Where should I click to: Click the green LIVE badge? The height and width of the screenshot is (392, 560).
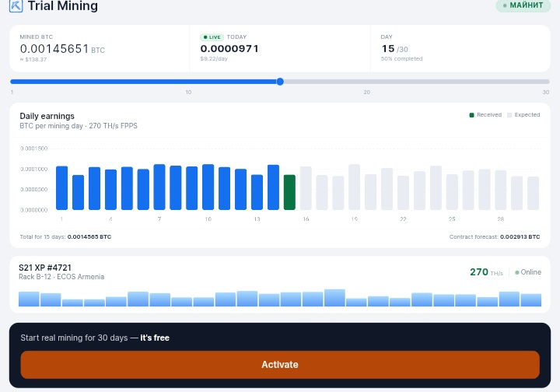[x=212, y=37]
